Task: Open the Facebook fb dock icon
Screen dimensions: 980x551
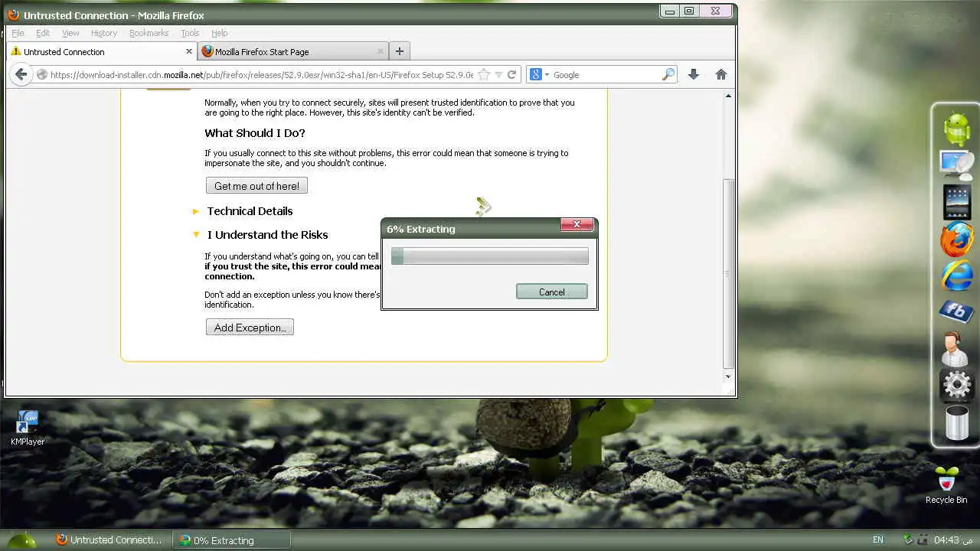Action: click(x=957, y=311)
